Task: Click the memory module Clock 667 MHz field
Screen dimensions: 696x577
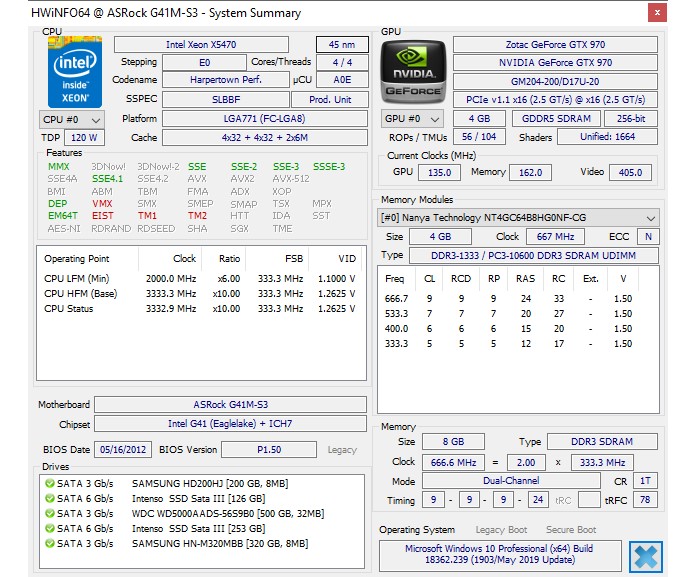Action: click(x=555, y=237)
